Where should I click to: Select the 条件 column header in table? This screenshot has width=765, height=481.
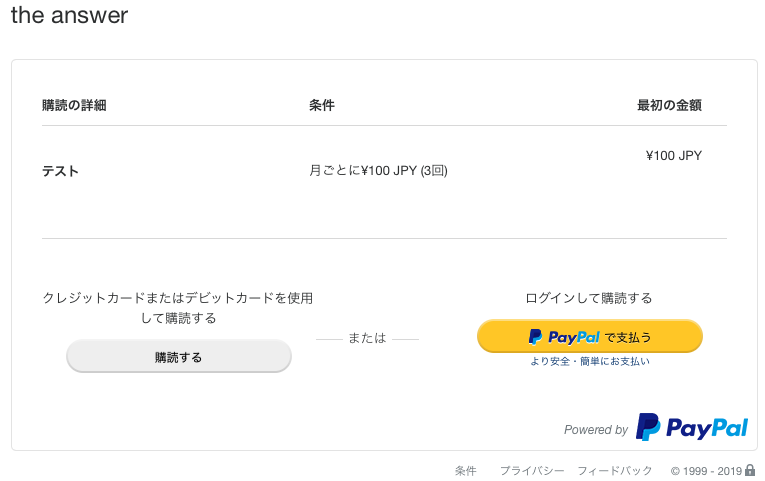(x=322, y=105)
